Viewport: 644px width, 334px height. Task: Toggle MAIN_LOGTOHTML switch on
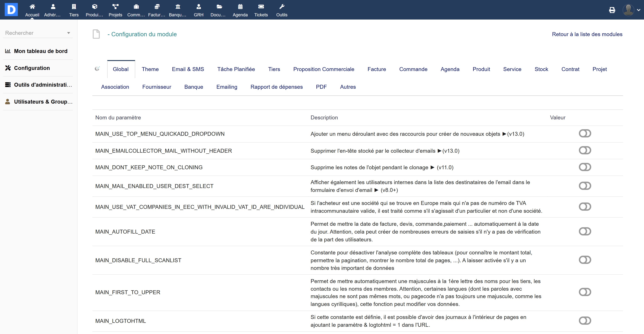(x=585, y=320)
